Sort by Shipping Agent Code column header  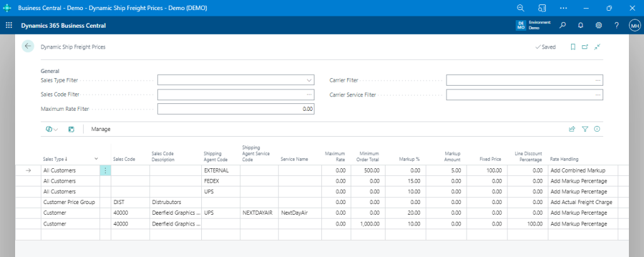tap(216, 157)
